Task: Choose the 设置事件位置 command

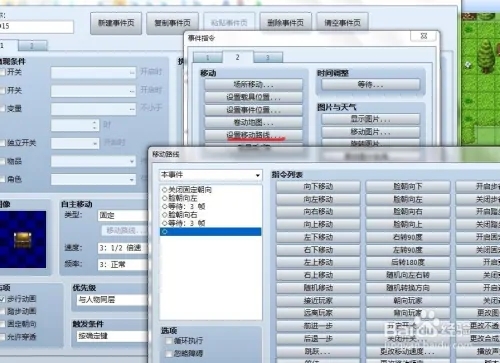Action: click(253, 110)
